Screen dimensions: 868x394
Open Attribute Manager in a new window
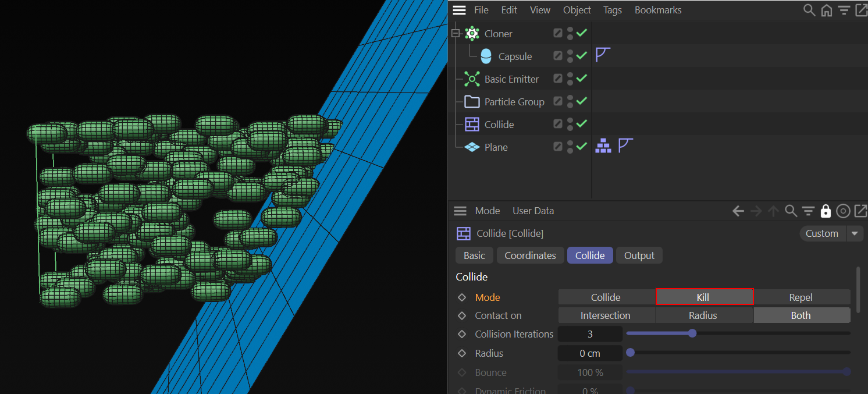pos(860,211)
